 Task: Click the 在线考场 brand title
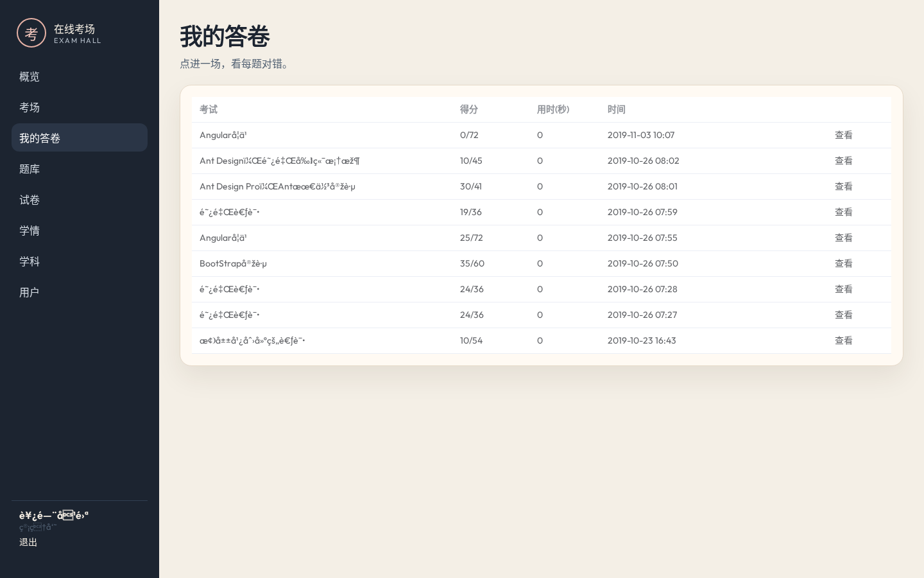click(74, 29)
